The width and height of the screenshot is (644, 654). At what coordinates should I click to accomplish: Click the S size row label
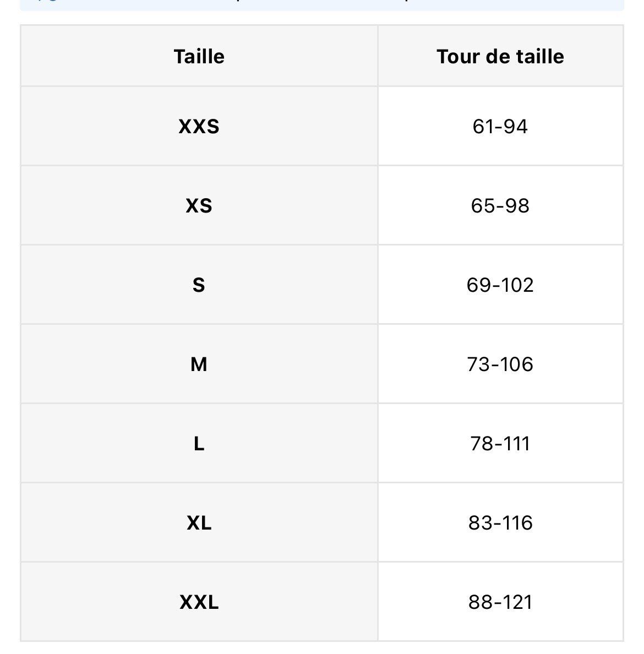(x=199, y=285)
